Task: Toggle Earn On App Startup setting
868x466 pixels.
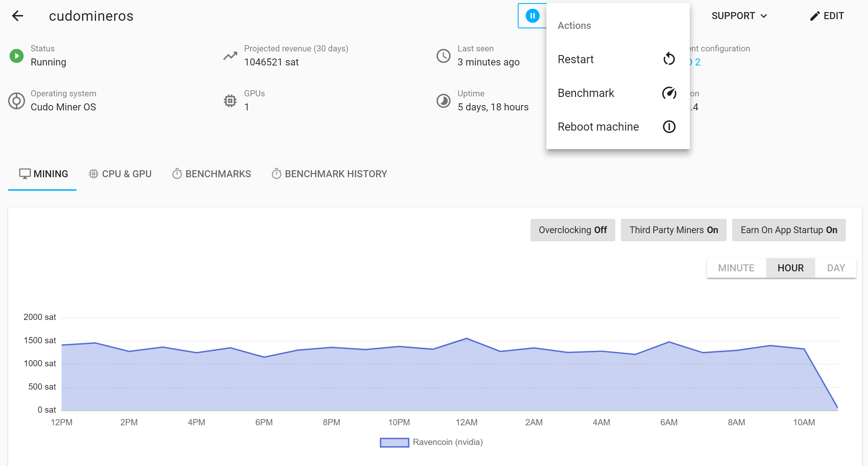Action: pyautogui.click(x=788, y=230)
